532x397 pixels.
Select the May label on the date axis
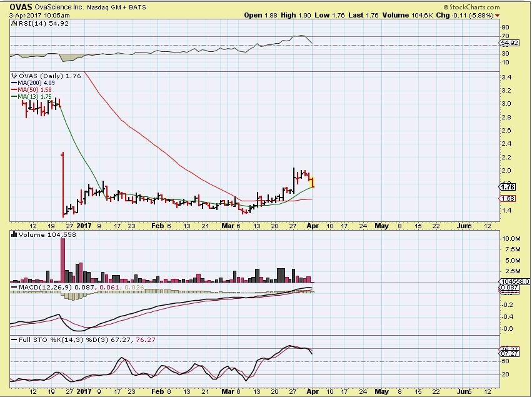(380, 224)
